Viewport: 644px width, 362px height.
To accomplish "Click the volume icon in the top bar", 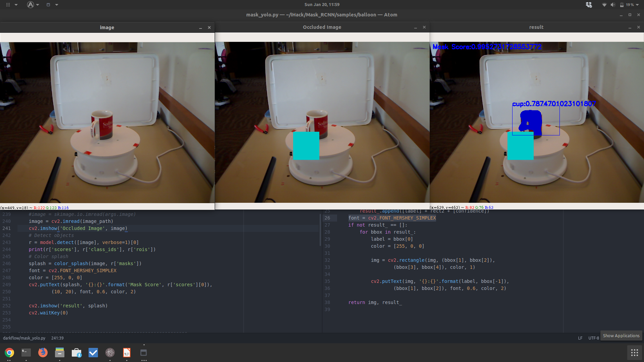I will tap(613, 5).
